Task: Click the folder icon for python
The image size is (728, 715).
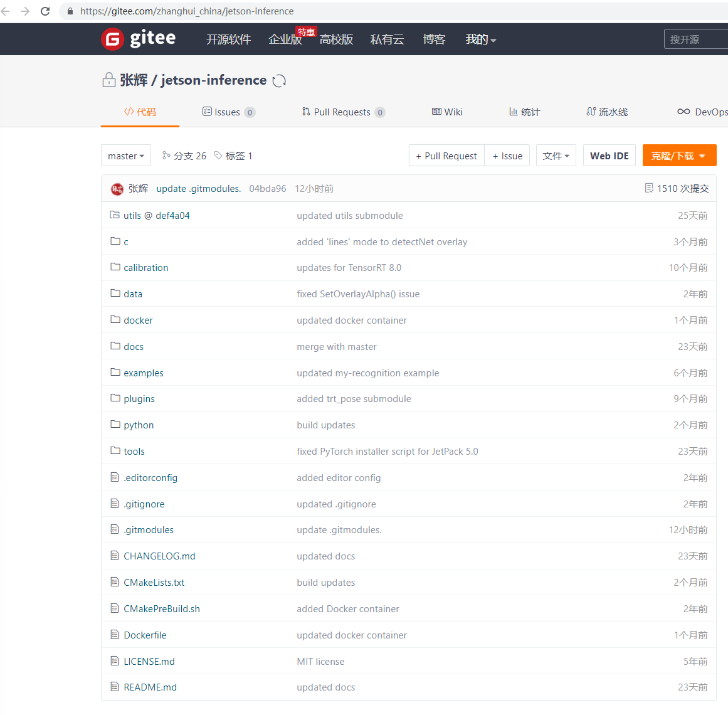Action: tap(115, 425)
